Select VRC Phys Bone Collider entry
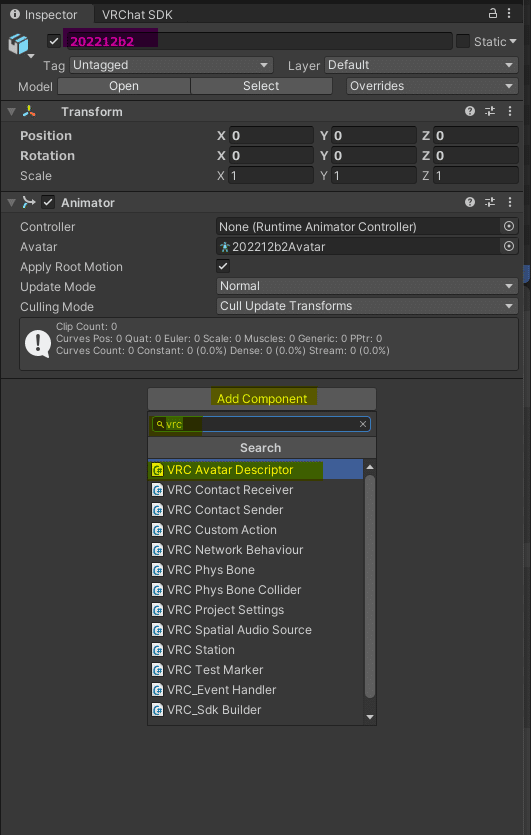The width and height of the screenshot is (531, 835). point(256,590)
